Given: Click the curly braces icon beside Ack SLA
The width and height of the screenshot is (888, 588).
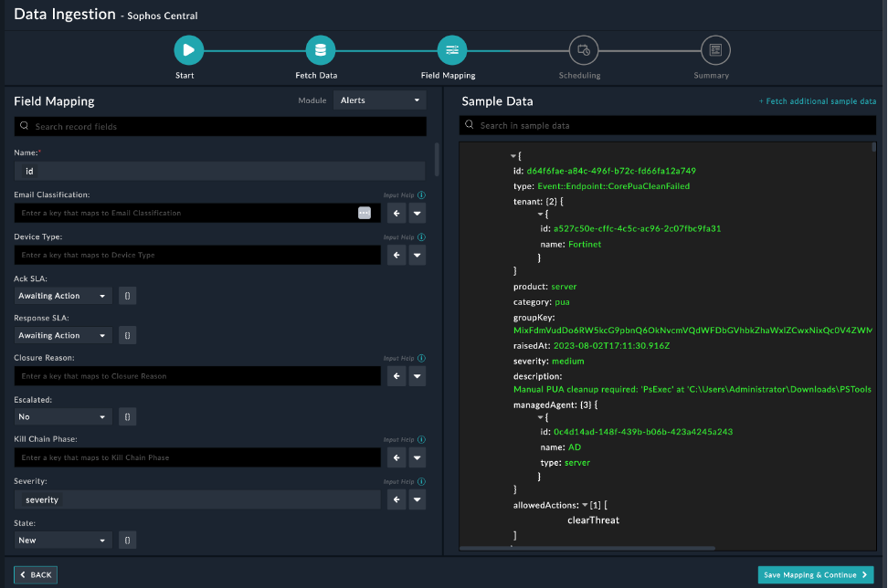Looking at the screenshot, I should tap(128, 296).
